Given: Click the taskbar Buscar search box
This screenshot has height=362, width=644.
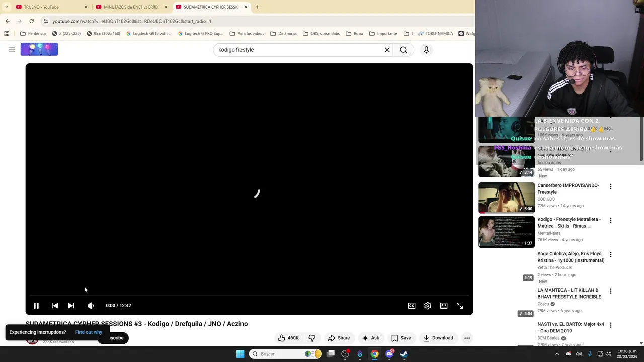Looking at the screenshot, I should (x=286, y=354).
